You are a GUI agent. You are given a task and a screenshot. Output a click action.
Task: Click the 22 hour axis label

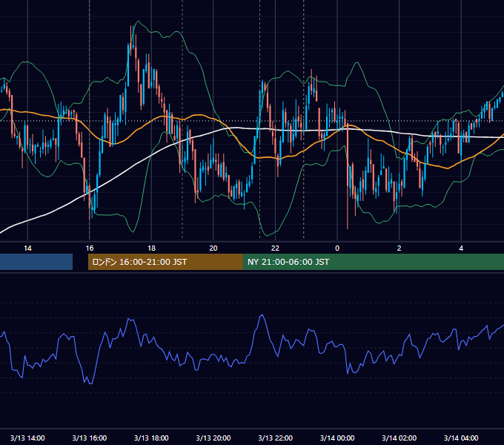tap(275, 248)
